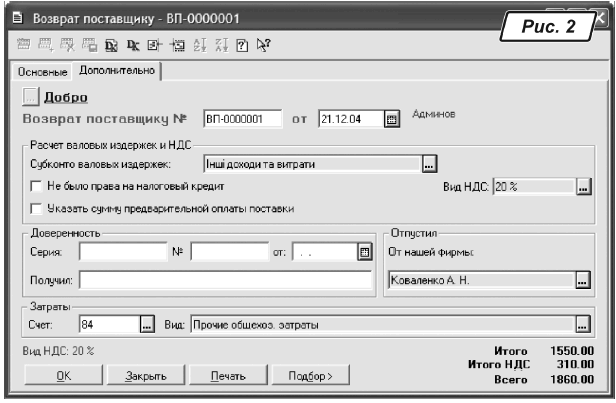Open selector for затраты вид Прочие общехоз. затраты
This screenshot has width=616, height=403.
pos(583,323)
